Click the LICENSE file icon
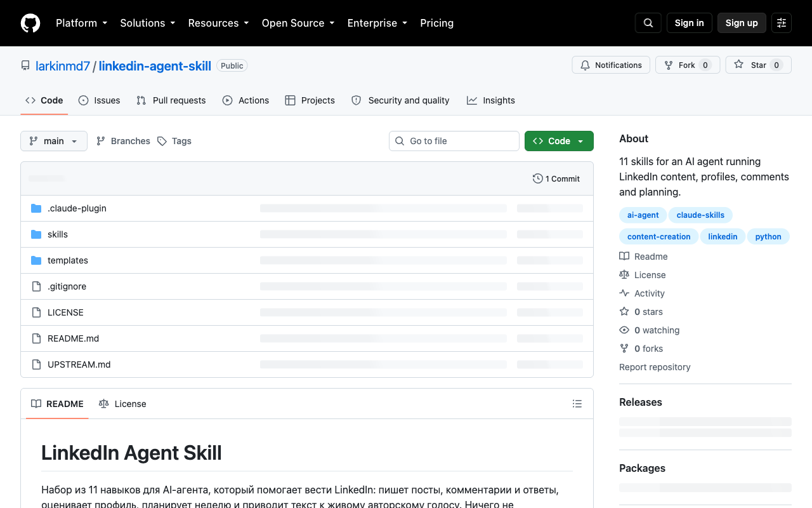Screen dimensions: 812x508 [36, 312]
